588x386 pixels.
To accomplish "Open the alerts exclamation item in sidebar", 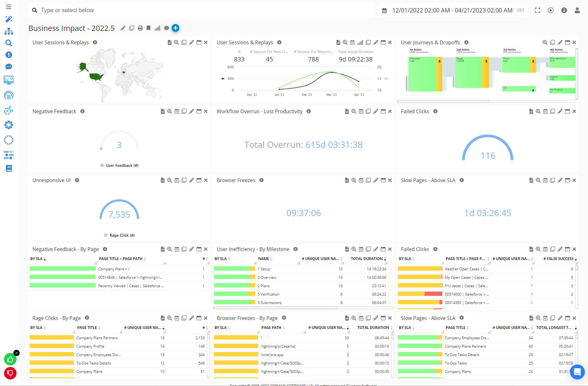I will coord(9,55).
